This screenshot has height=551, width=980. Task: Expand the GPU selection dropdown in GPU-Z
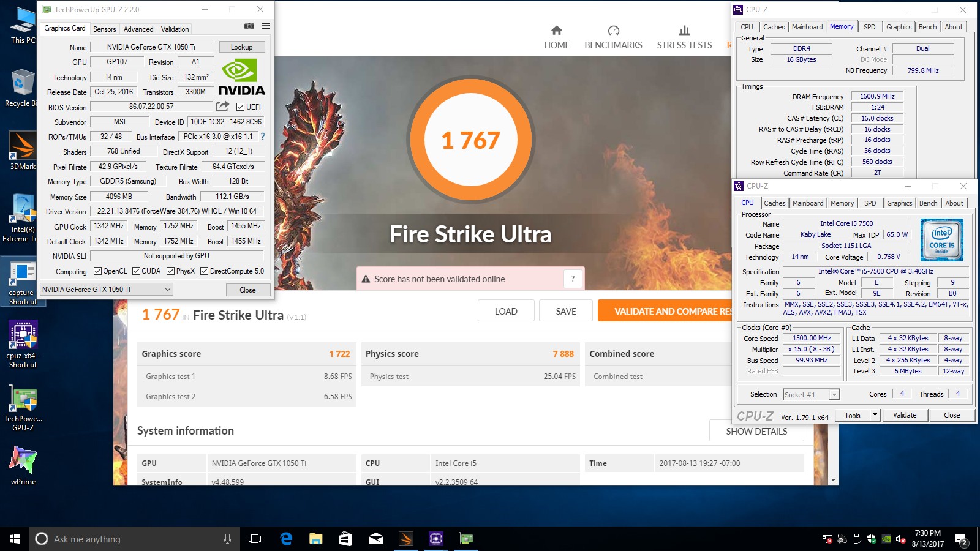tap(167, 290)
